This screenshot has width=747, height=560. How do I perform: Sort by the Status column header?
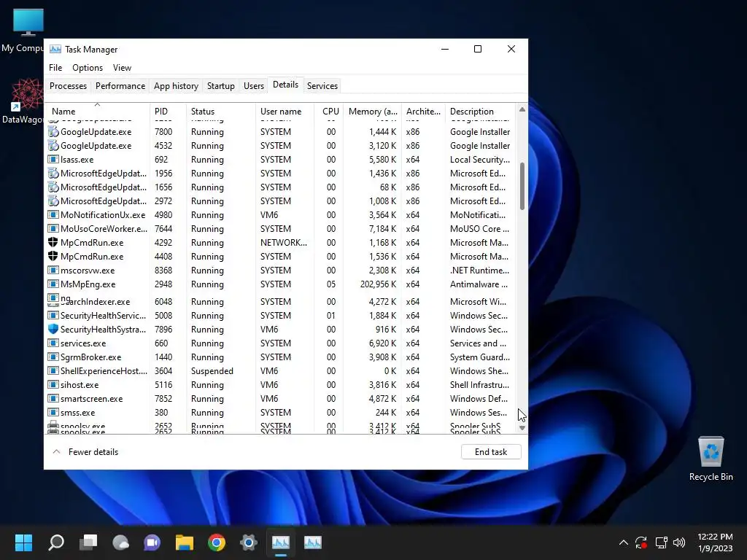tap(220, 111)
